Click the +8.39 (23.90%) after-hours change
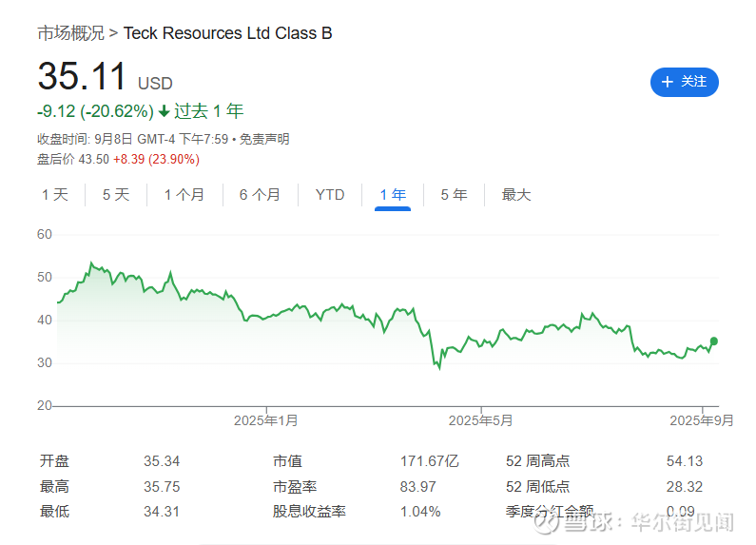Viewport: 756px width, 545px height. click(156, 160)
